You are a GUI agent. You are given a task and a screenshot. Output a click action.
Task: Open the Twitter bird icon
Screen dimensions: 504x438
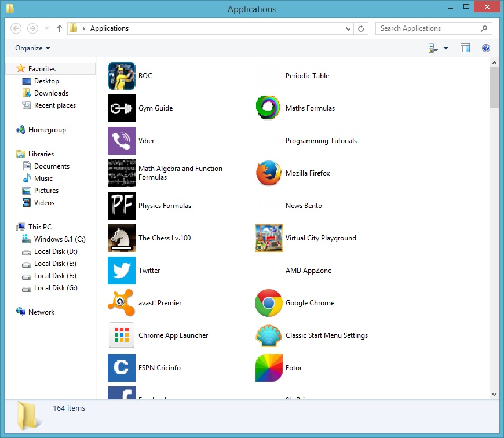pyautogui.click(x=122, y=271)
